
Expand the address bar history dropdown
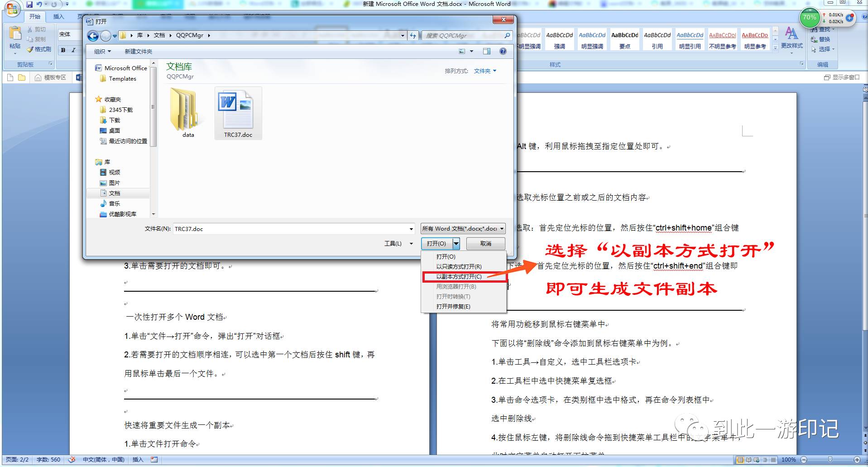click(x=403, y=35)
